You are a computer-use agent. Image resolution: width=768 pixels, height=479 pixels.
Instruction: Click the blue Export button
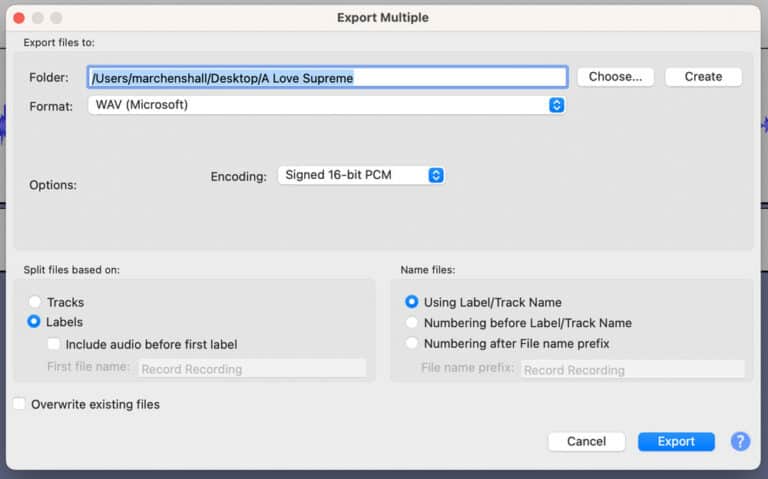(676, 441)
